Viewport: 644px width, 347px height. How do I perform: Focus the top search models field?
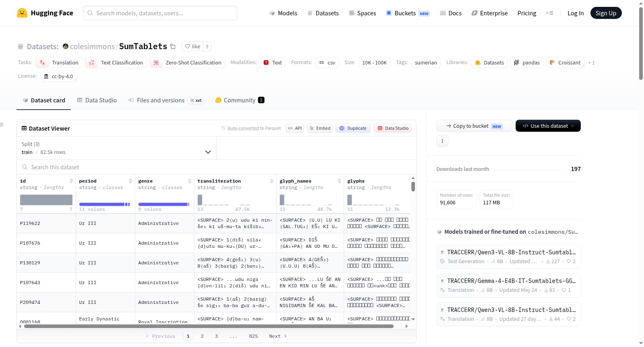click(x=160, y=13)
